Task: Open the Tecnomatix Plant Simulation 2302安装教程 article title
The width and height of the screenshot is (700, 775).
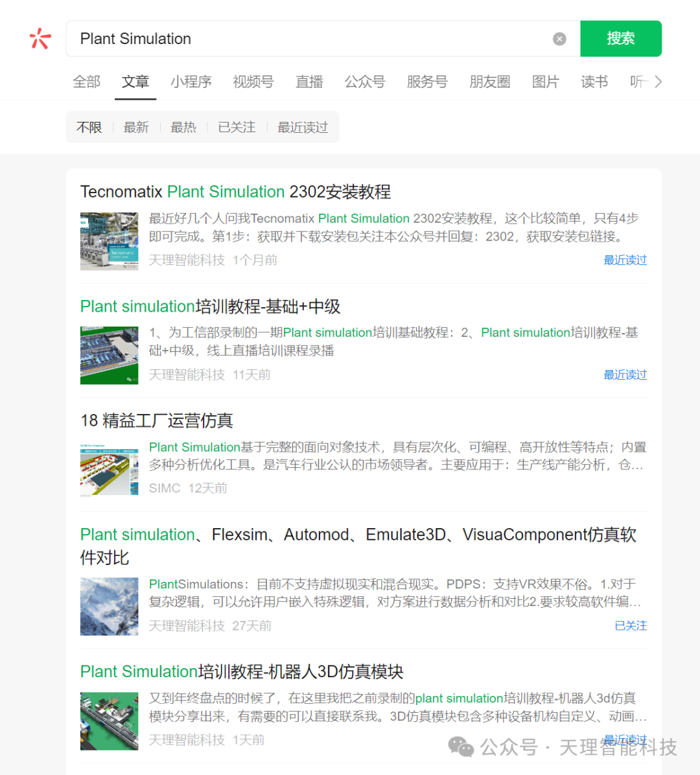Action: point(235,192)
